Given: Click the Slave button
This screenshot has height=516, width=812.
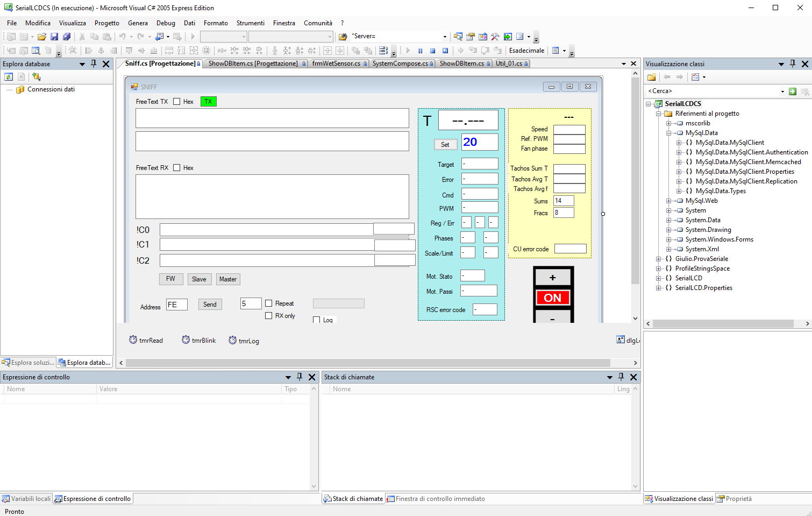Looking at the screenshot, I should tap(199, 279).
